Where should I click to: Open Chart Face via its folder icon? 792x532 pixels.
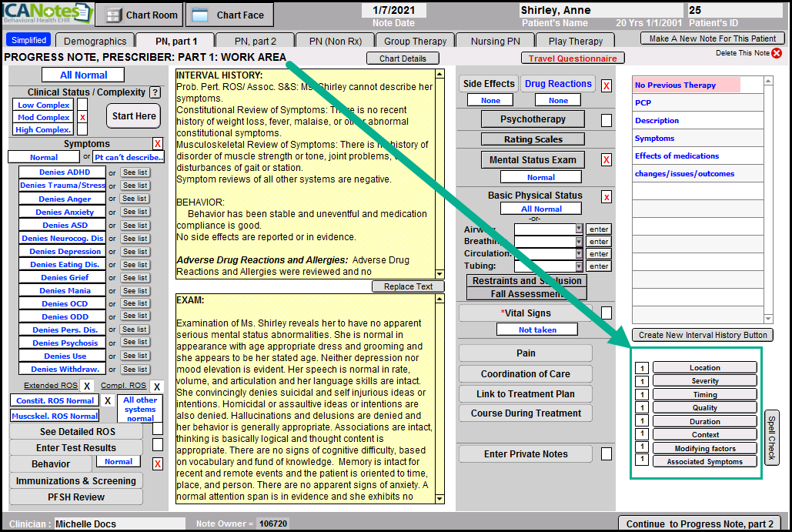coord(198,15)
